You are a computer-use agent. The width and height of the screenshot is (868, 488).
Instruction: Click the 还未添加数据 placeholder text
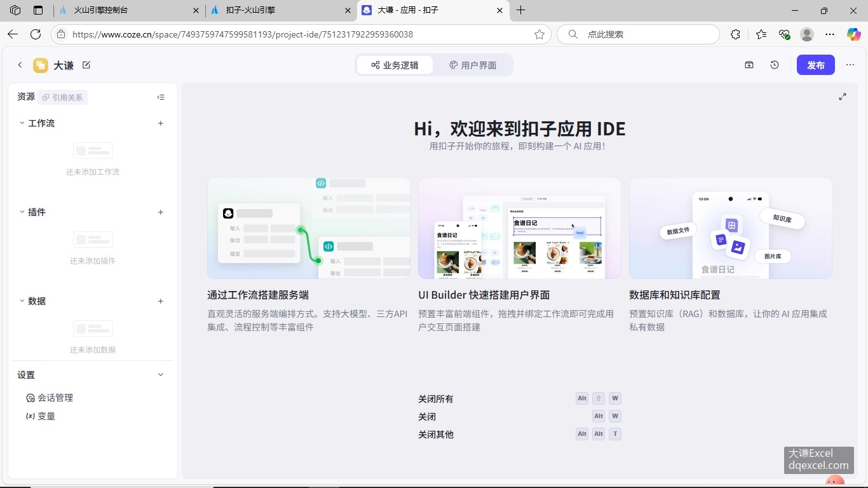93,350
